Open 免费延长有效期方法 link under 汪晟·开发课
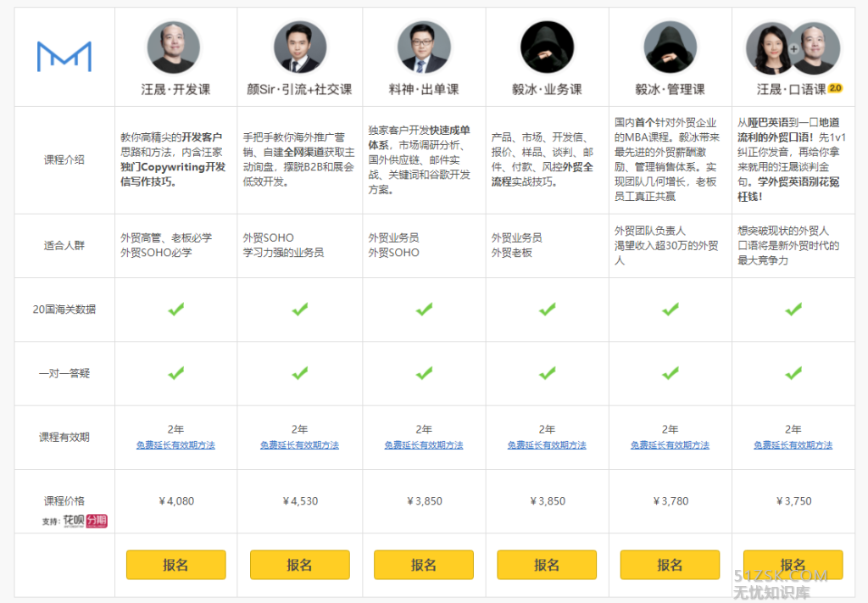This screenshot has height=603, width=868. coord(175,445)
